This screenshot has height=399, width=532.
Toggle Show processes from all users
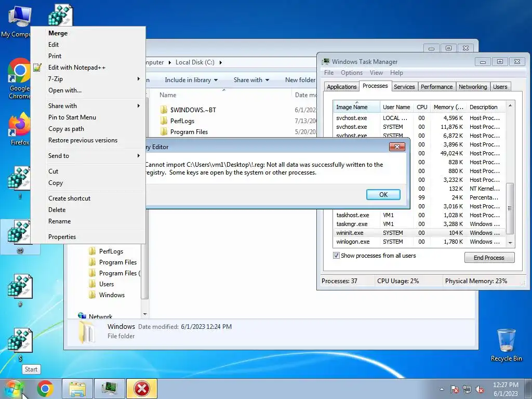tap(336, 256)
